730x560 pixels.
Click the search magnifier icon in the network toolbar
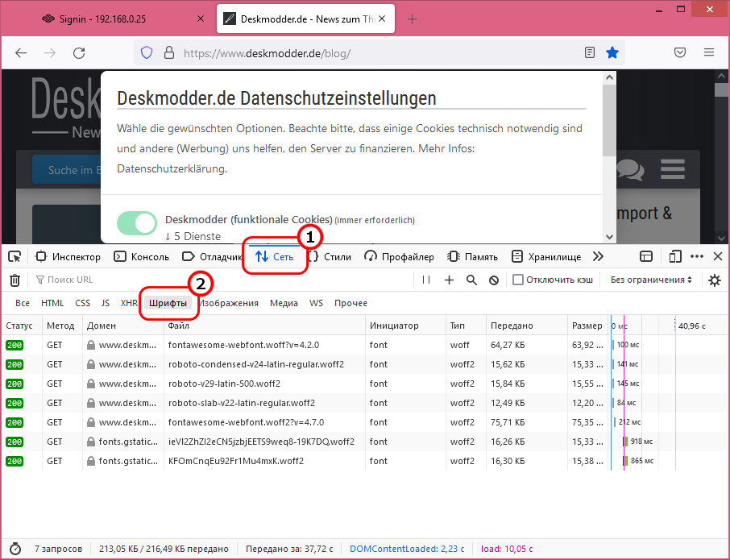(471, 280)
